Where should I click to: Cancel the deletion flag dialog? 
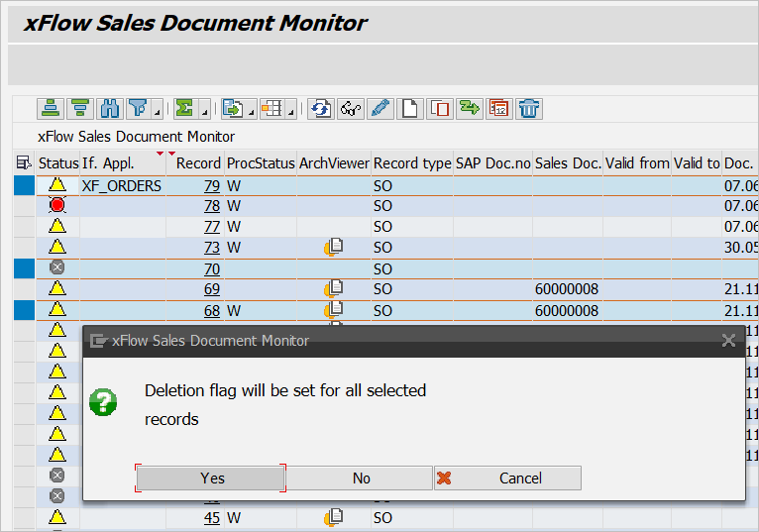(507, 479)
